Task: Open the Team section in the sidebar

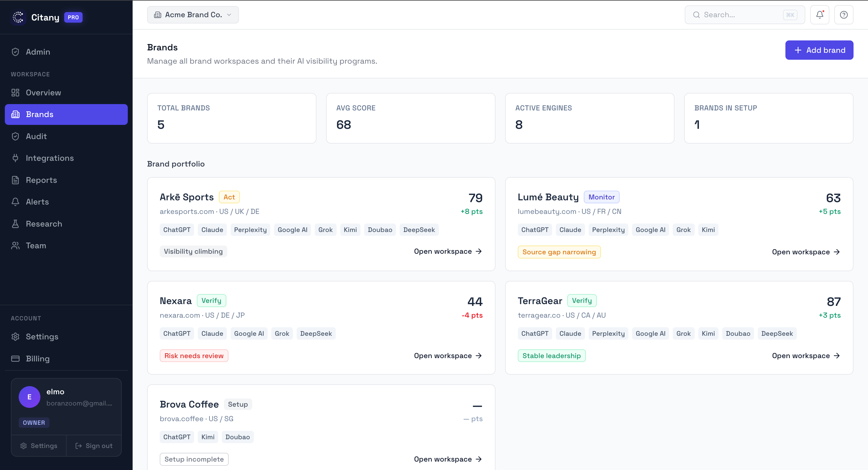Action: pos(36,246)
